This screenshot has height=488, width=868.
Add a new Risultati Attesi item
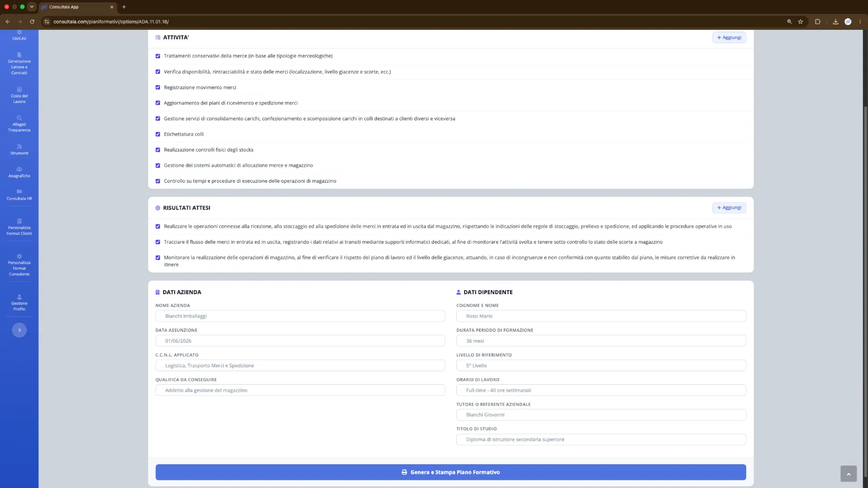click(x=729, y=208)
